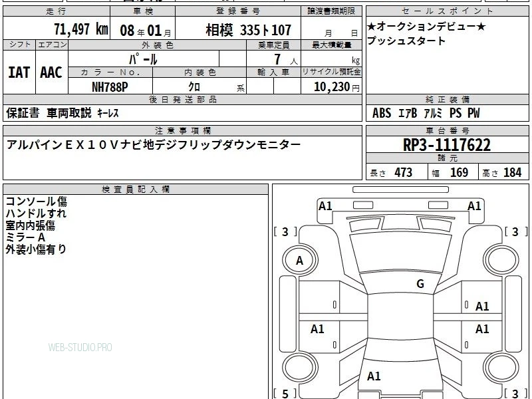Select the inspection date 08年01月
This screenshot has height=399, width=532.
[146, 31]
